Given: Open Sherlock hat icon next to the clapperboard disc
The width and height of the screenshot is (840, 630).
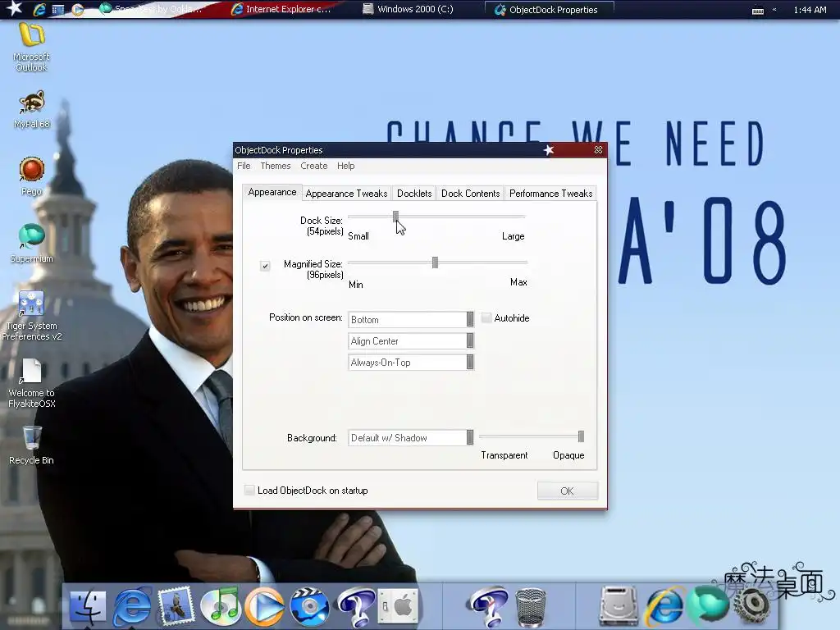Looking at the screenshot, I should (x=356, y=607).
